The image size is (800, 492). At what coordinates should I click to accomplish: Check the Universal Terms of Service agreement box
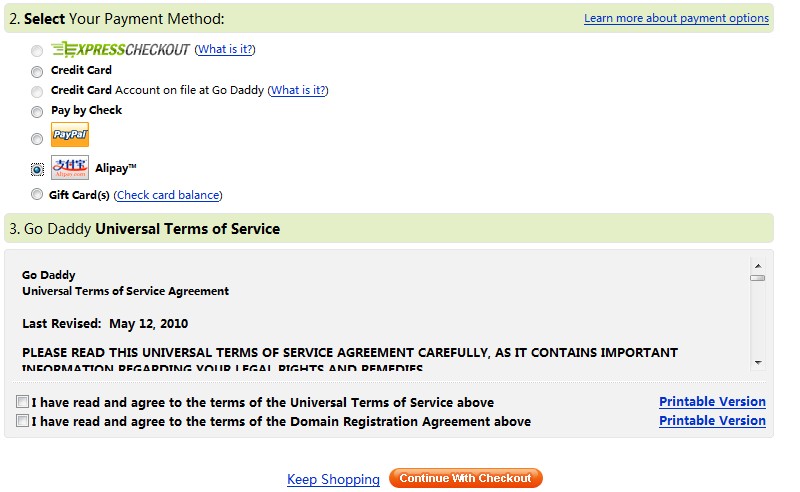click(x=22, y=402)
